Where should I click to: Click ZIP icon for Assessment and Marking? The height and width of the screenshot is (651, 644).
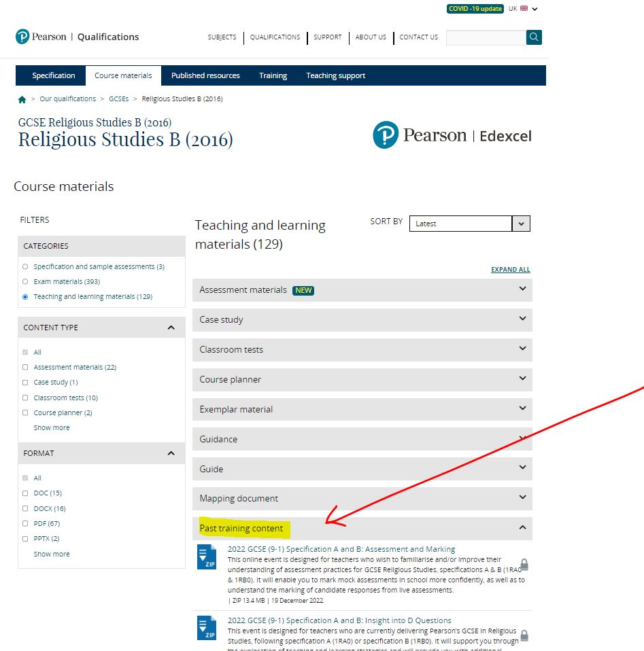tap(206, 557)
